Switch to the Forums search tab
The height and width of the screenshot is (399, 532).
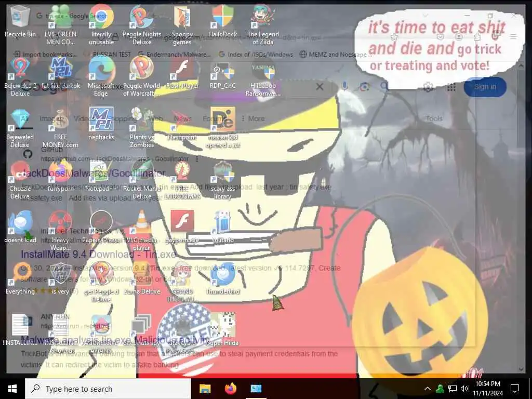coord(214,118)
